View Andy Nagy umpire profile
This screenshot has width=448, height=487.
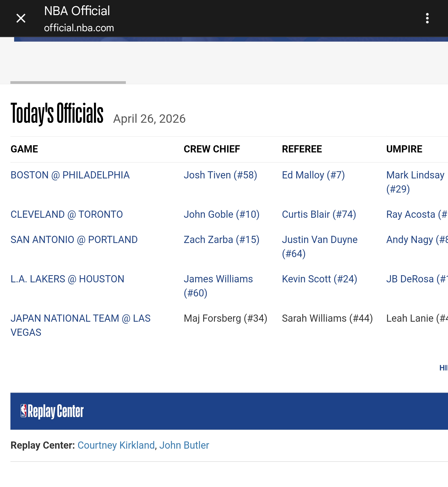[x=417, y=240]
